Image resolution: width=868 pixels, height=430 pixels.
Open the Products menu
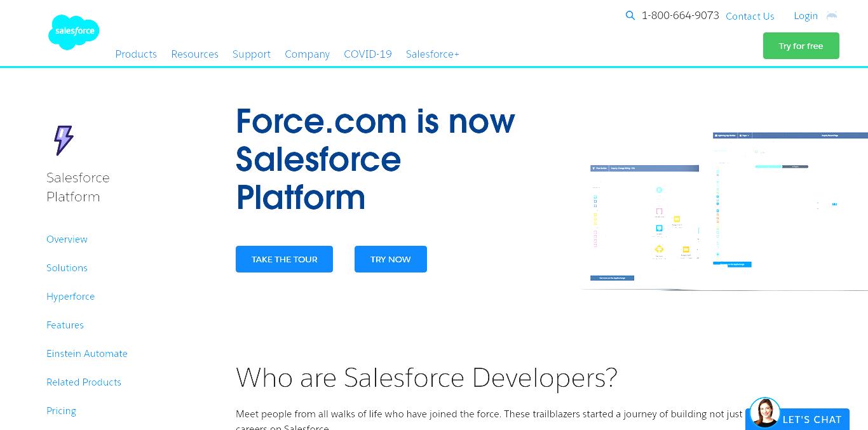click(x=136, y=54)
